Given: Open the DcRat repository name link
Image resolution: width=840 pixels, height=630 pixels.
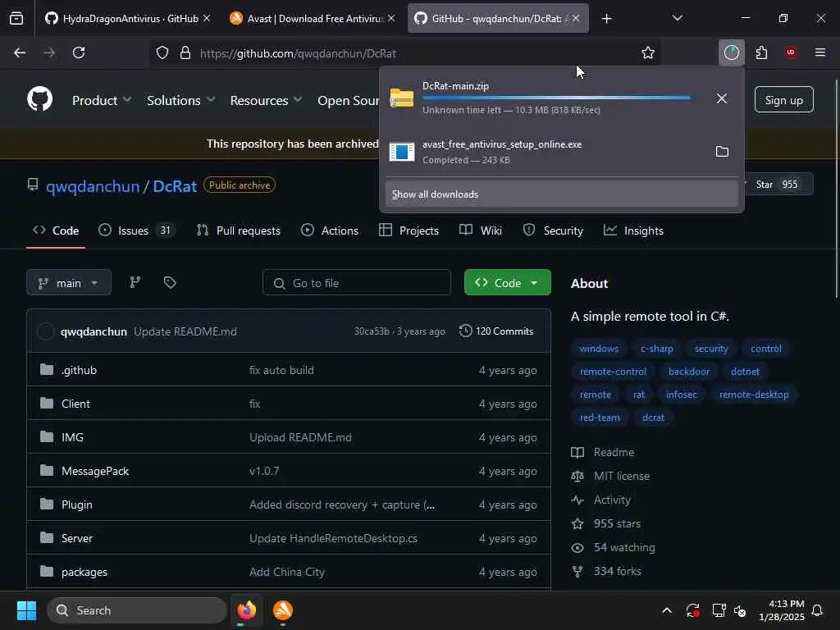Looking at the screenshot, I should coord(175,186).
